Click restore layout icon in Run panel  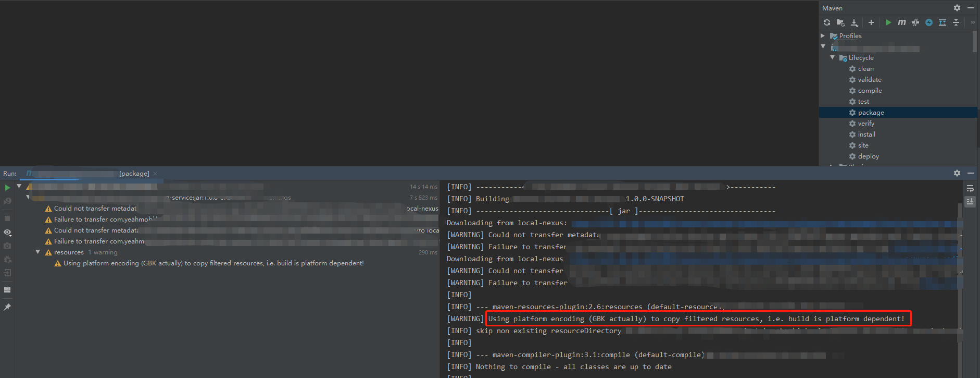point(7,290)
